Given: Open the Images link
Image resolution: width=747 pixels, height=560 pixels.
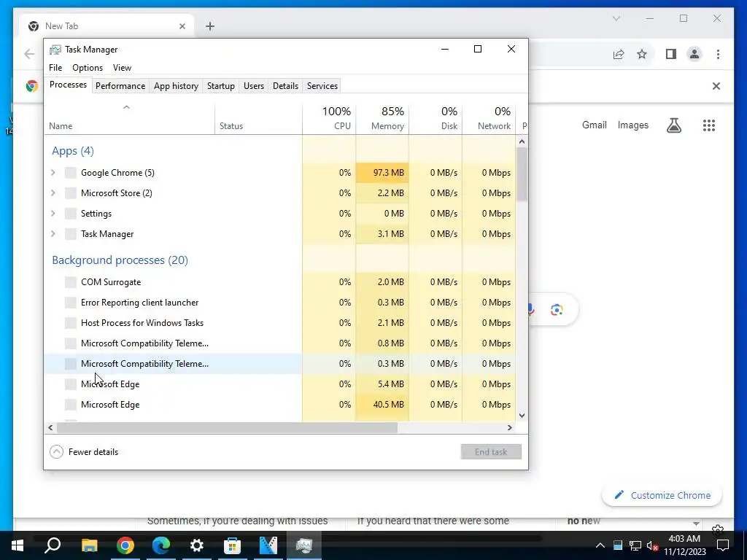Looking at the screenshot, I should pos(632,125).
